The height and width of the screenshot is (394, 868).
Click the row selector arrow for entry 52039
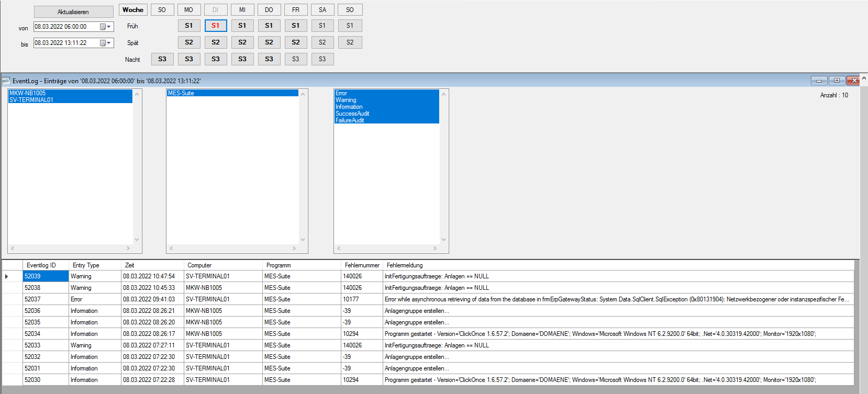7,276
